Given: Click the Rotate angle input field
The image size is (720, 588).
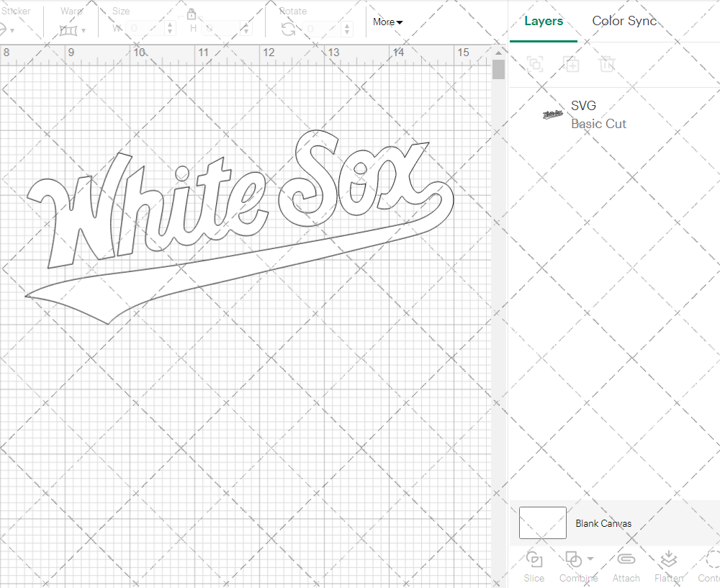Looking at the screenshot, I should coord(323,29).
